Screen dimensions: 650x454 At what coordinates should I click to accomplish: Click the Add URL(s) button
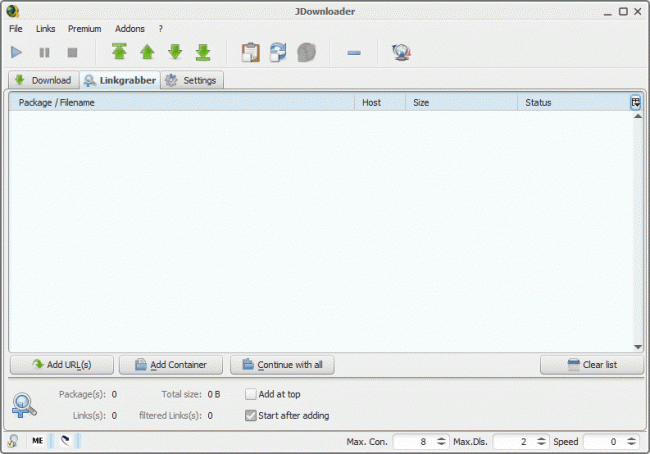point(62,365)
